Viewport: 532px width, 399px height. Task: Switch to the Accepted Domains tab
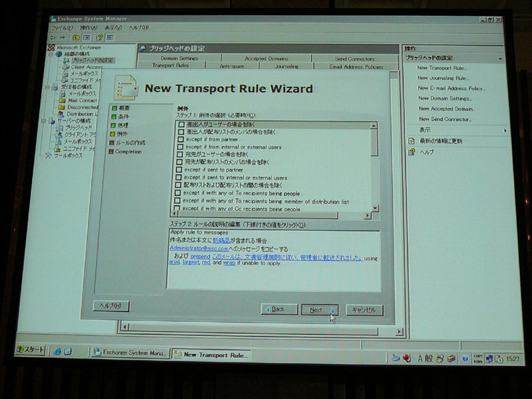[x=267, y=59]
